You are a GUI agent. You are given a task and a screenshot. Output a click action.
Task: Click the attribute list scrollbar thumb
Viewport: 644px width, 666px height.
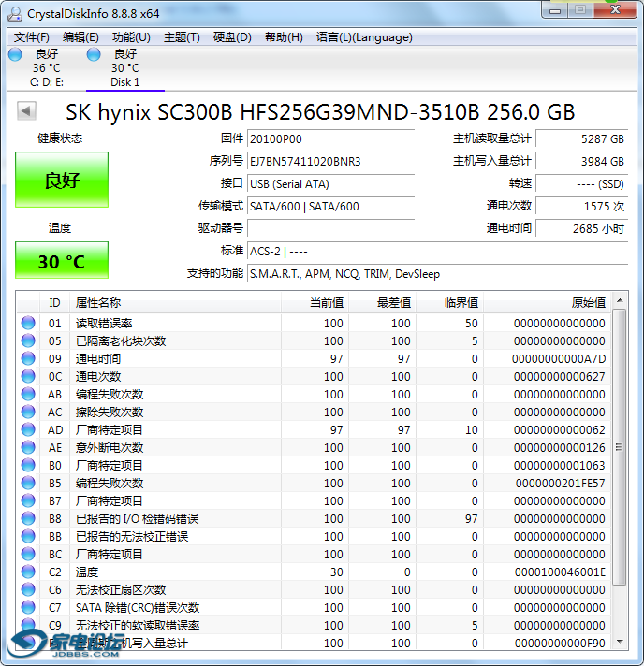(620, 447)
